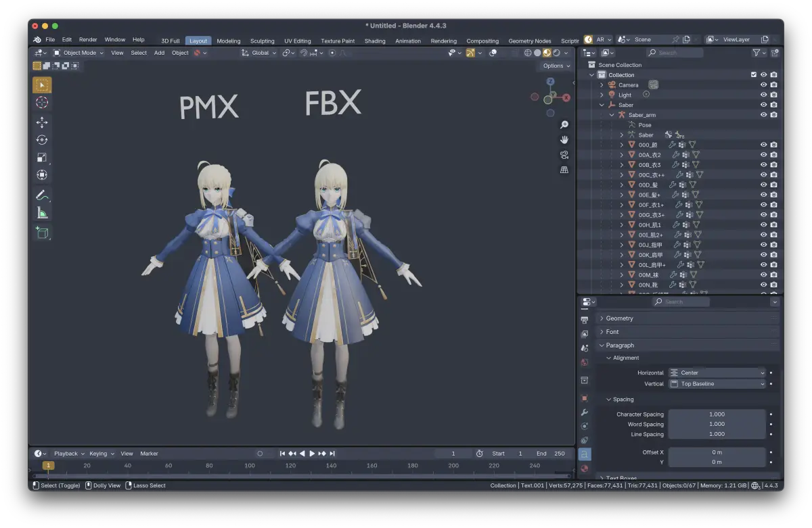Open the Options popover button
Viewport: 812px width, 528px height.
556,66
